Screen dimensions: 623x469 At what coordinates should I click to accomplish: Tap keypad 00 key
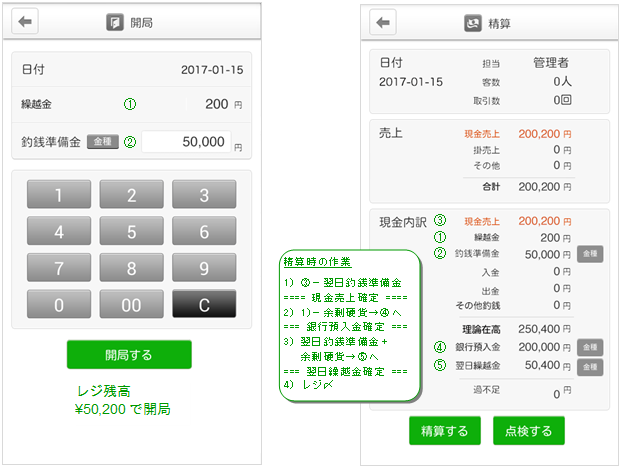[x=132, y=304]
